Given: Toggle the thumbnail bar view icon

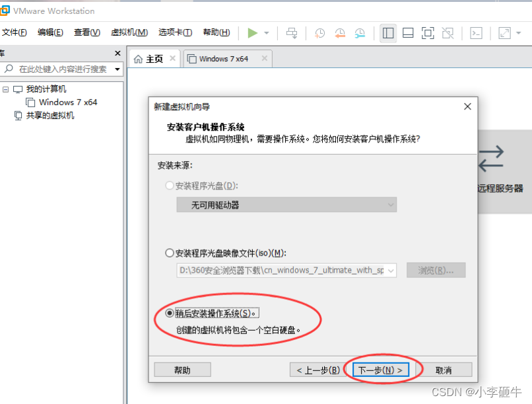Looking at the screenshot, I should tap(408, 33).
